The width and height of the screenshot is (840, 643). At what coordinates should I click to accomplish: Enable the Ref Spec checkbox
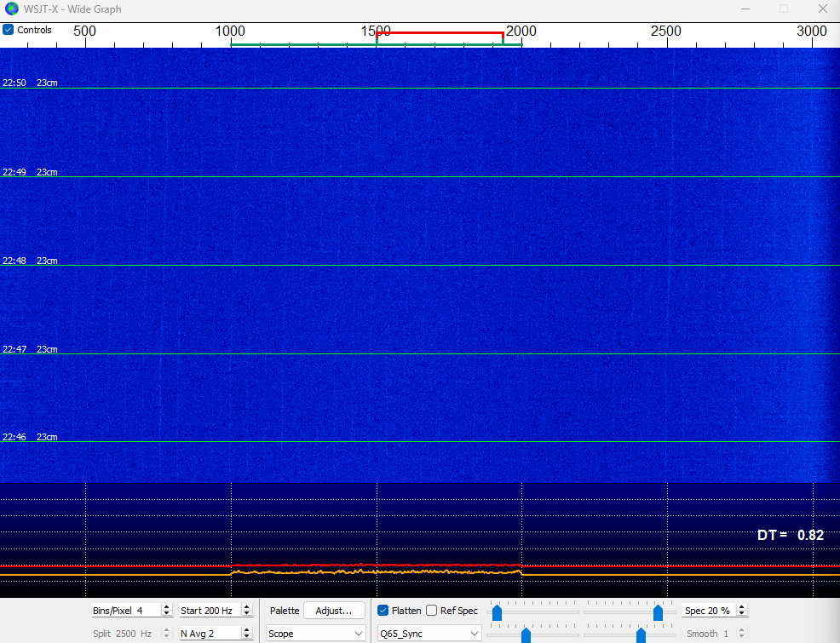(x=432, y=611)
